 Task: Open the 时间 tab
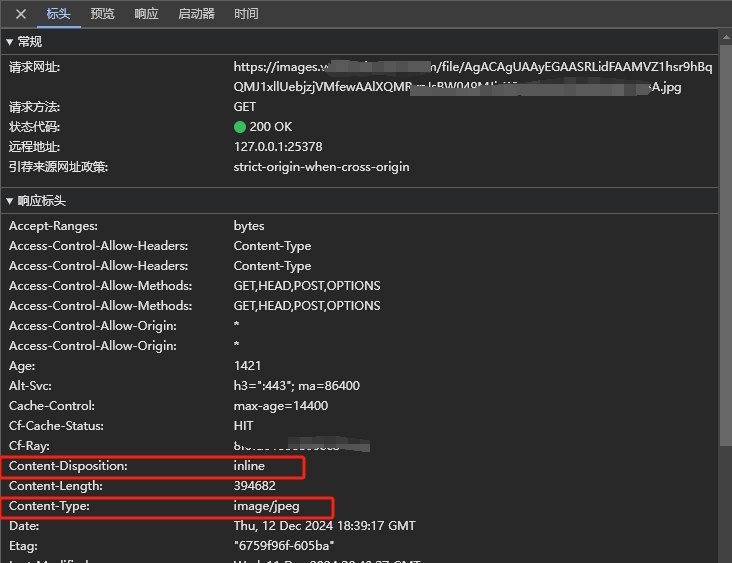[x=246, y=14]
